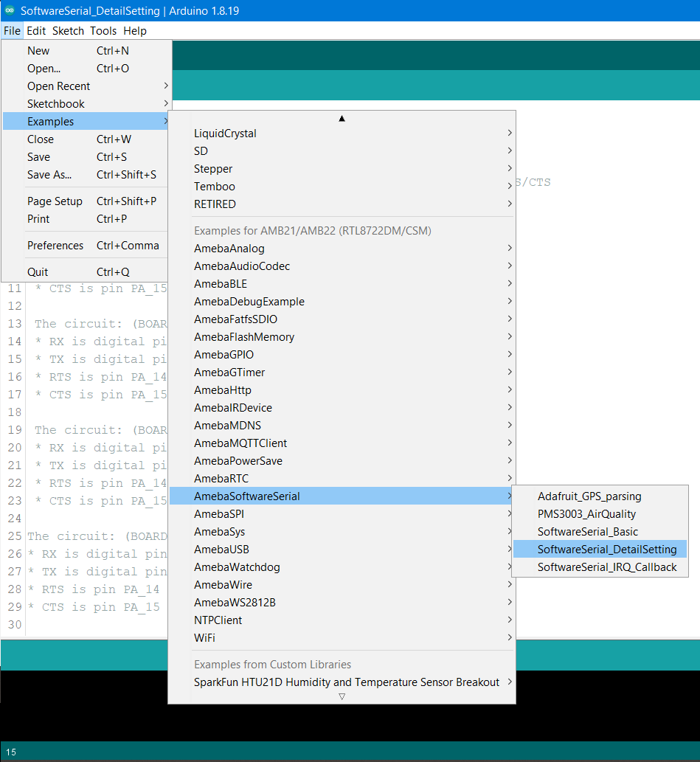
Task: Open Page Setup from the File menu
Action: point(86,201)
